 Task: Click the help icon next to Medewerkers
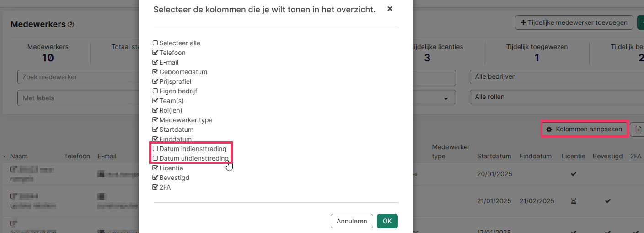tap(71, 25)
